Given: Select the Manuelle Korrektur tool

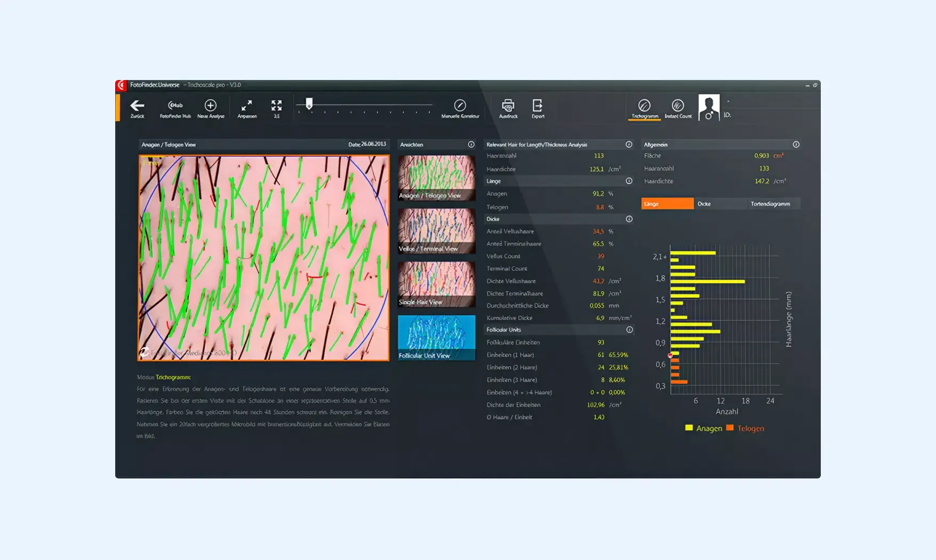Looking at the screenshot, I should (x=460, y=107).
